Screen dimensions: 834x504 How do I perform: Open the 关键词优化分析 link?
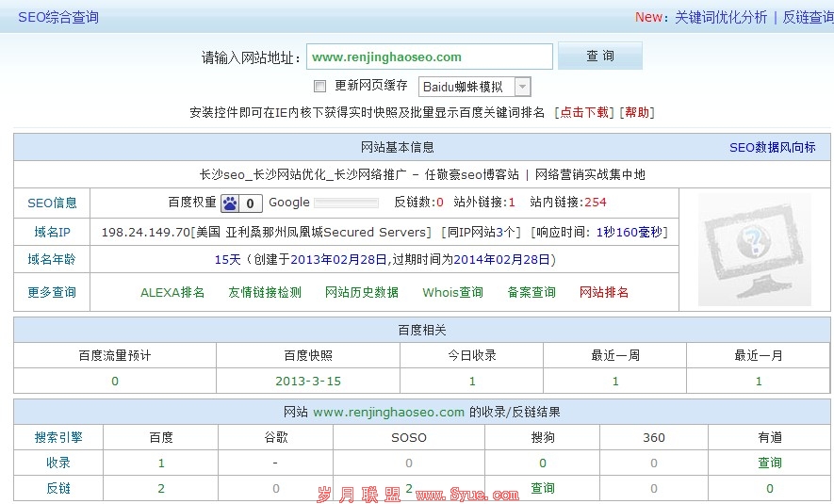pos(721,18)
